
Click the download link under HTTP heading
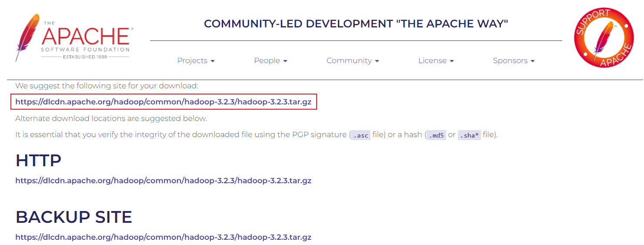pos(164,180)
